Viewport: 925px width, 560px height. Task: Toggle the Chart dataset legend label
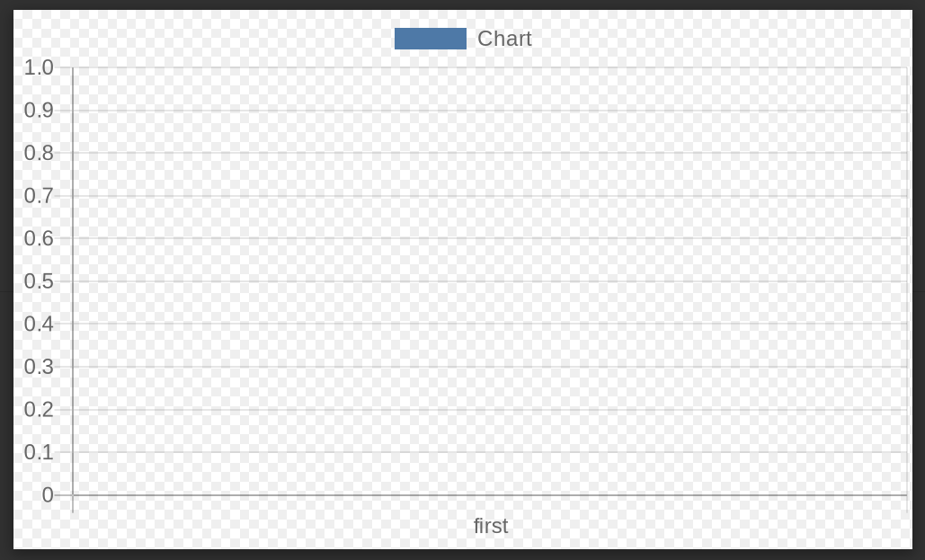tap(504, 39)
